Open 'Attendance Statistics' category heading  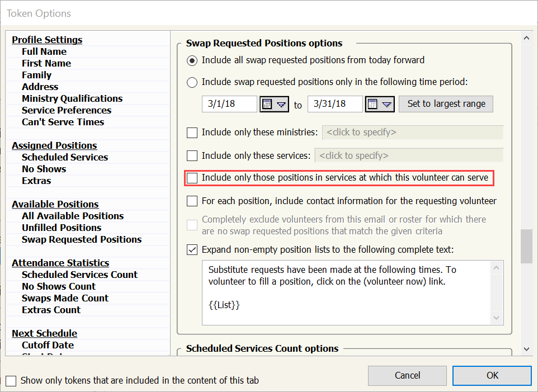tap(60, 263)
